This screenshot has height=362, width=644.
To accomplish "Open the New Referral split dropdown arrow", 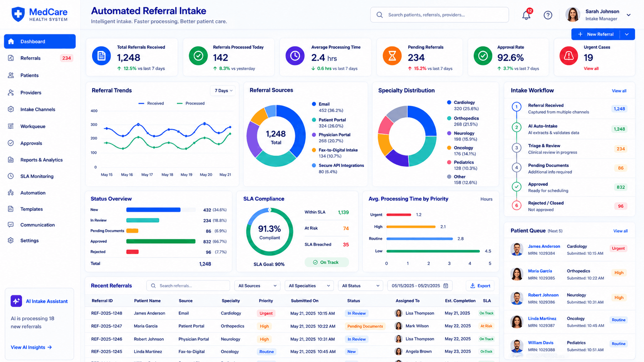I will (x=627, y=34).
